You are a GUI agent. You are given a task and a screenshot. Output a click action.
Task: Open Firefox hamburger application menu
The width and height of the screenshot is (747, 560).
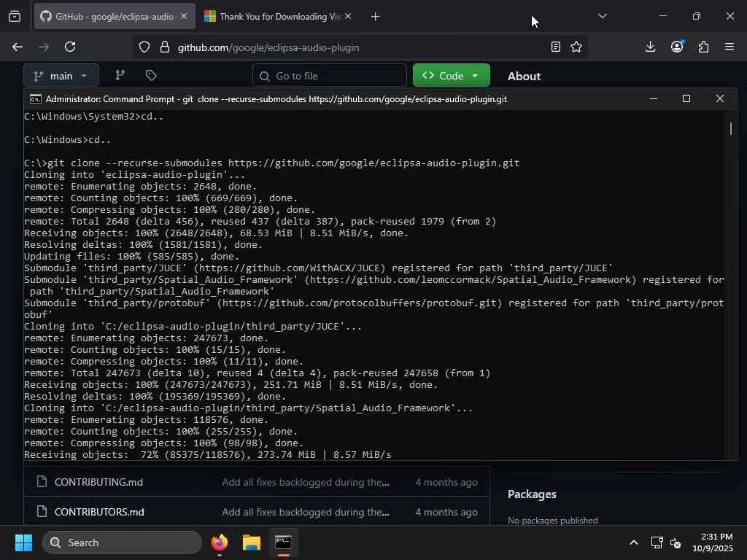(x=729, y=47)
